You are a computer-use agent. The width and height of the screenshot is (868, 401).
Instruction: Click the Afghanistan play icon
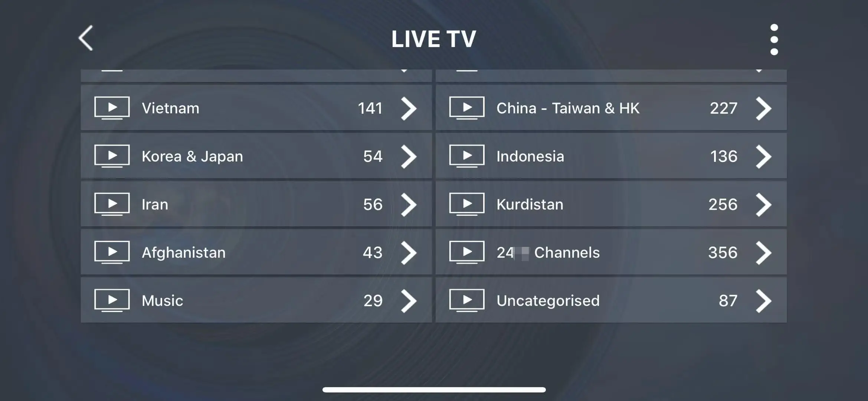[x=111, y=251]
